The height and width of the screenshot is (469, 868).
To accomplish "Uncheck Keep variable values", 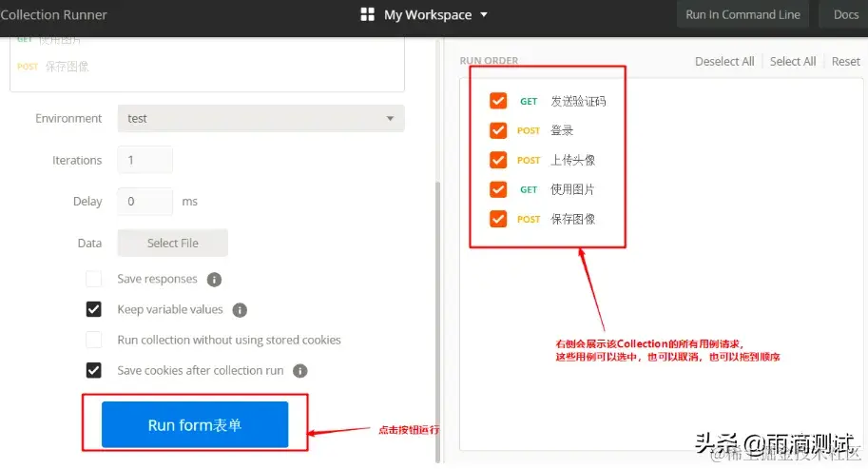I will click(x=93, y=309).
